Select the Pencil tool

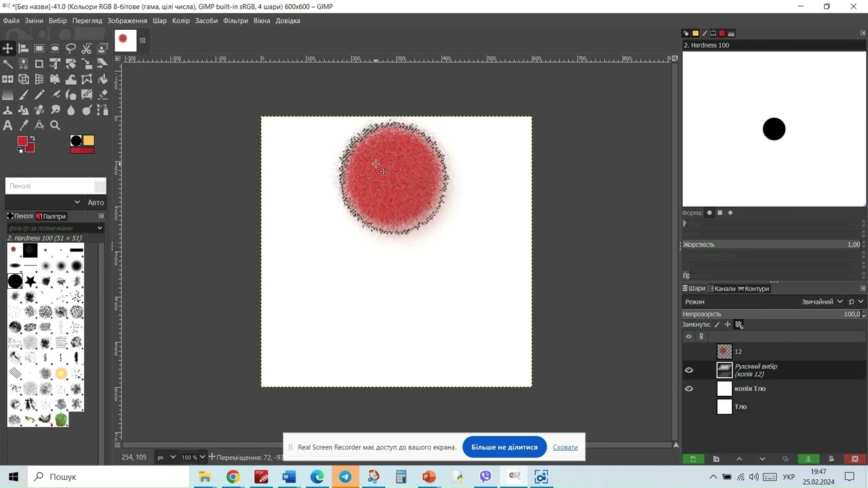pos(39,95)
